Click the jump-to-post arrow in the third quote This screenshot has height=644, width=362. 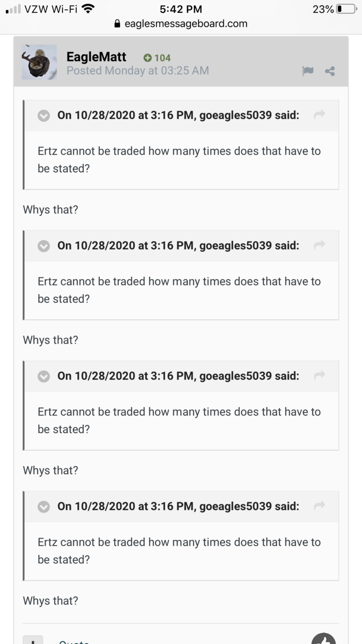click(x=320, y=375)
